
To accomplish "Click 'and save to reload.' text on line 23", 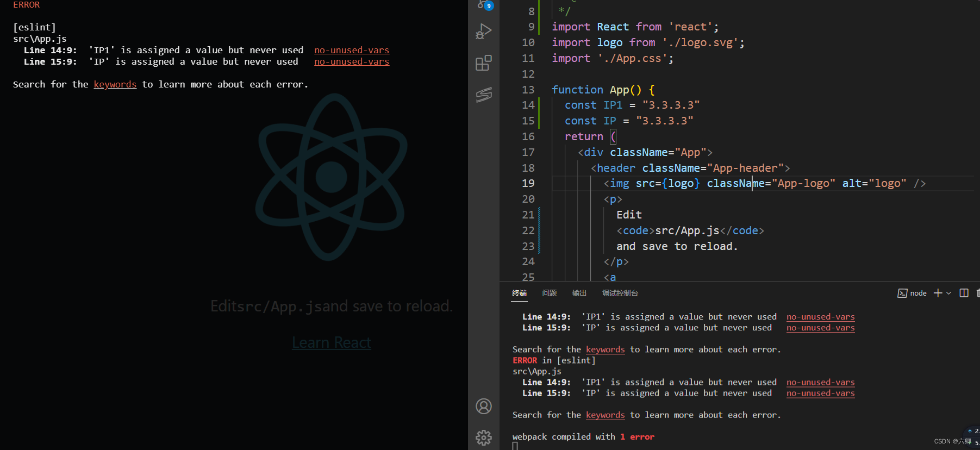I will [677, 246].
